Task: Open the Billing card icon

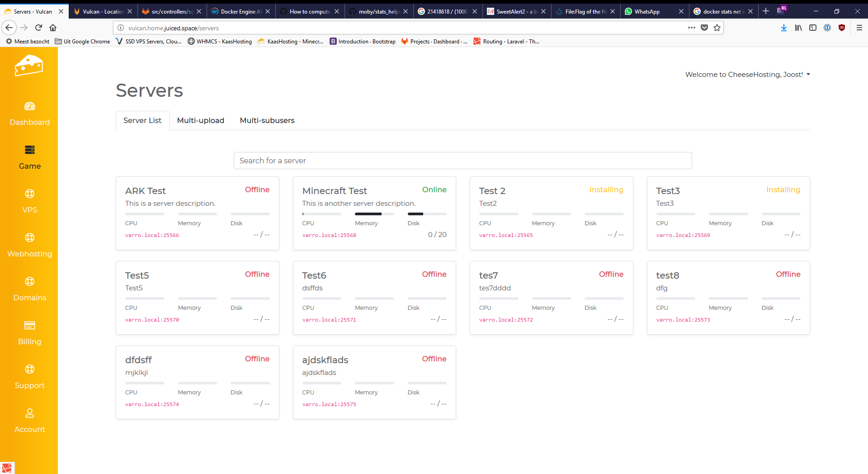Action: coord(29,325)
